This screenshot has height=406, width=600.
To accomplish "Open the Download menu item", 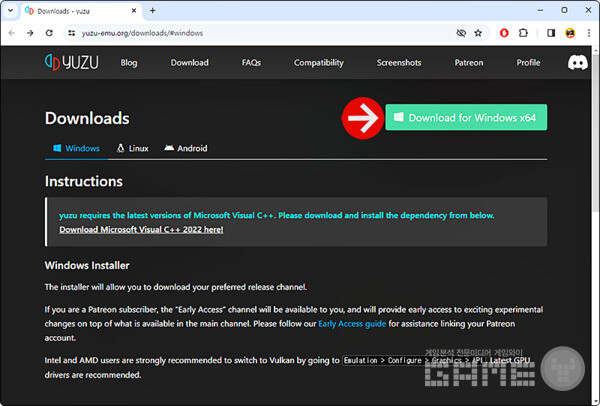I will [190, 63].
